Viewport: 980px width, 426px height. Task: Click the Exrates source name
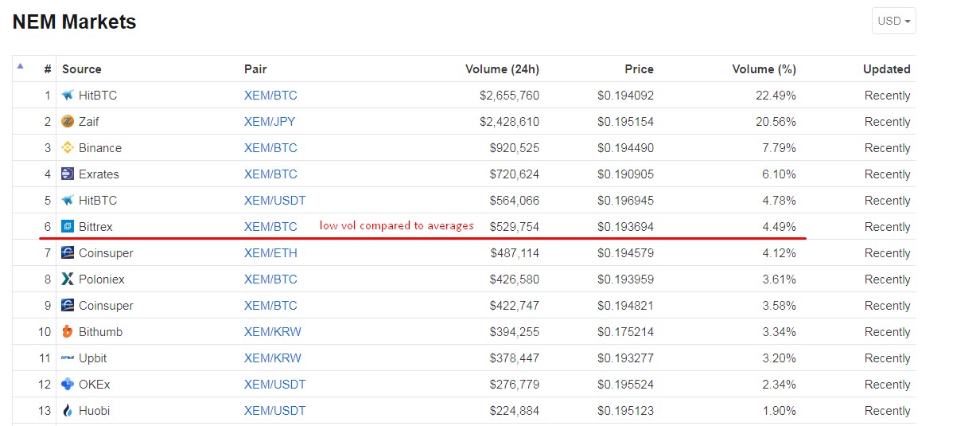(99, 174)
